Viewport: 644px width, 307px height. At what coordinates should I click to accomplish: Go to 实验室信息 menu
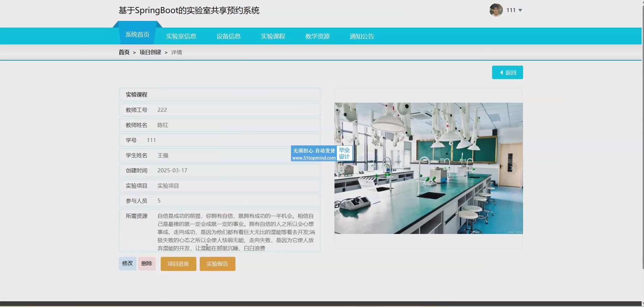pos(181,36)
